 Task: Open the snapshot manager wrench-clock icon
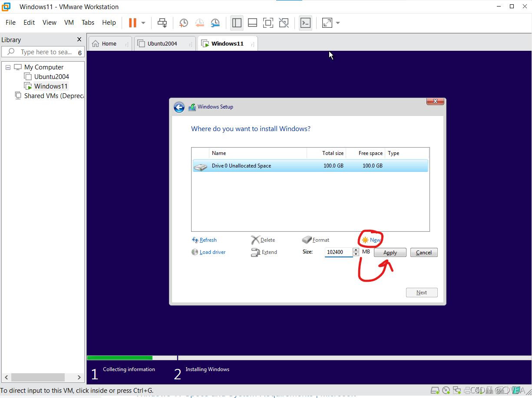pos(215,23)
